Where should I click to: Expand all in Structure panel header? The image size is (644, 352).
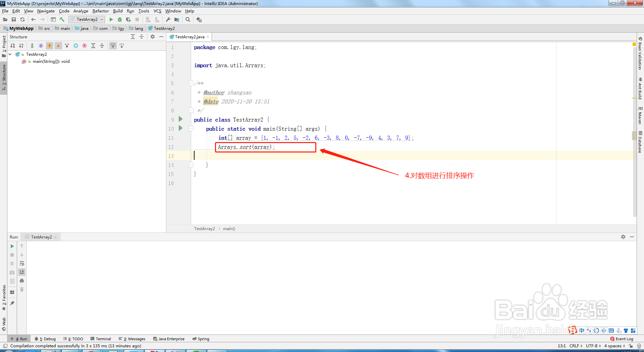(x=133, y=37)
